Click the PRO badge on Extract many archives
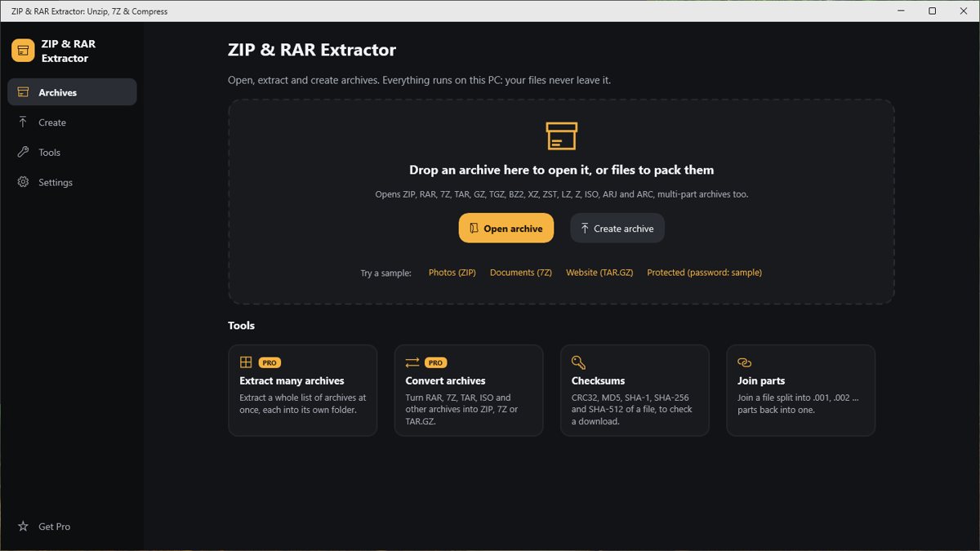Screen dimensions: 980x551 [x=269, y=362]
